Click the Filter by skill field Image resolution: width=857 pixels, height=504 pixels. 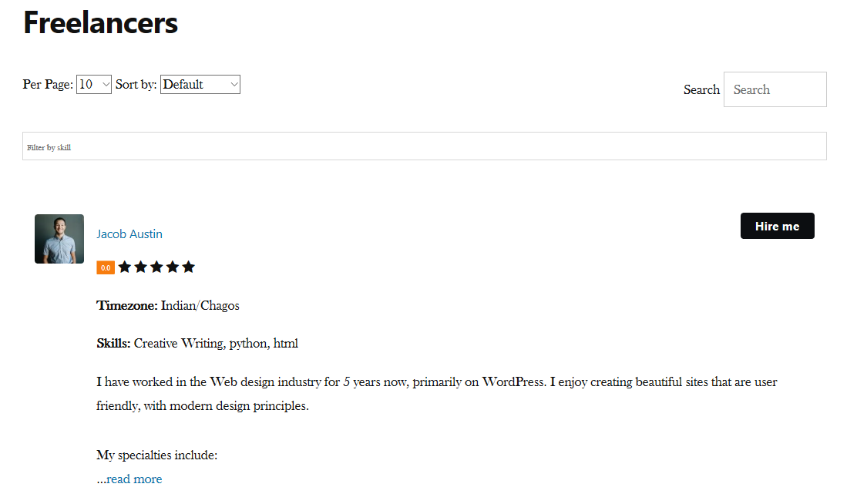coord(424,146)
